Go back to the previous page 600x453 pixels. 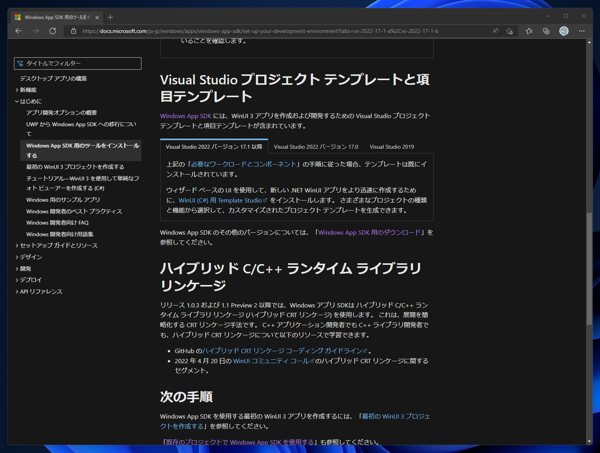tap(18, 31)
